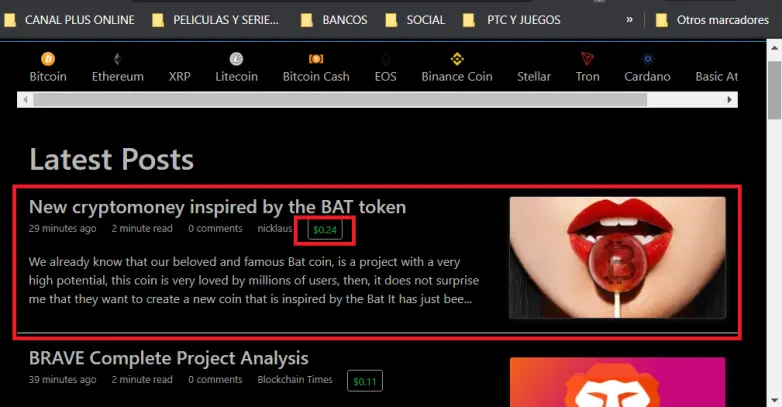Select the Tron category label
Image resolution: width=782 pixels, height=407 pixels.
587,76
